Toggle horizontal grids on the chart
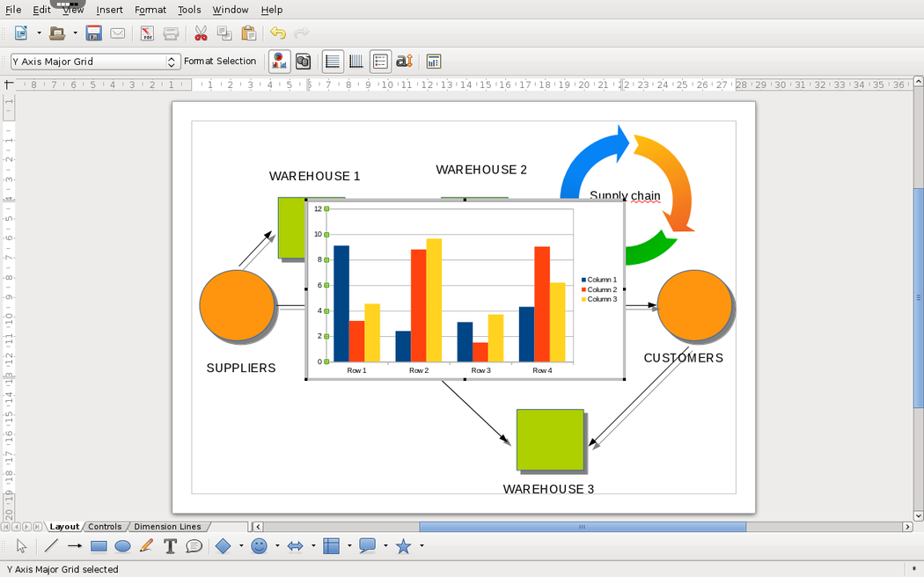924x577 pixels. [333, 62]
